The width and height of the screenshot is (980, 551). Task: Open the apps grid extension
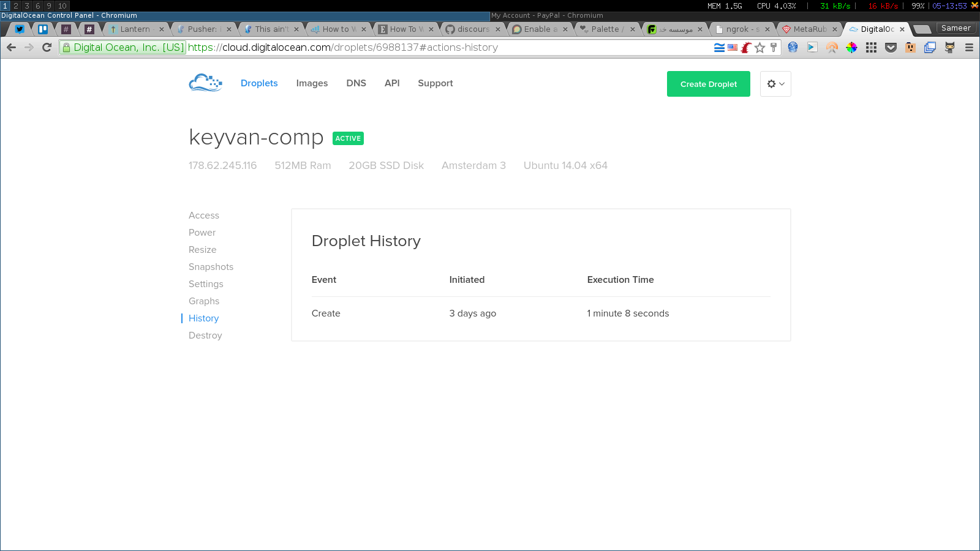pos(871,47)
